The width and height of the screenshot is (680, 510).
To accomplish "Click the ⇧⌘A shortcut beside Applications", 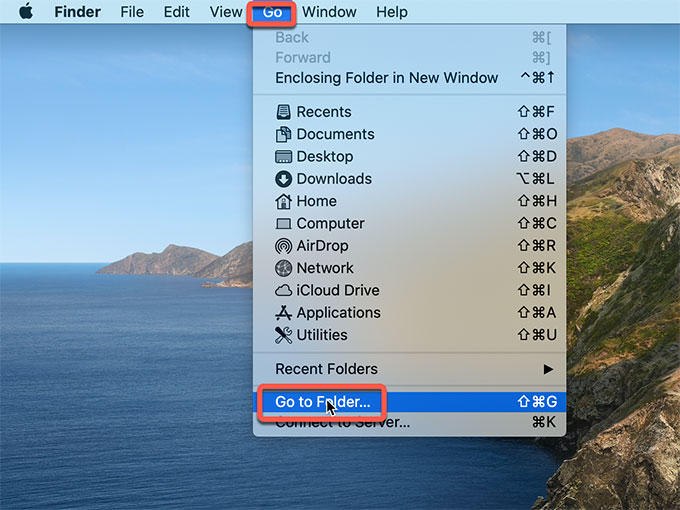I will (537, 313).
